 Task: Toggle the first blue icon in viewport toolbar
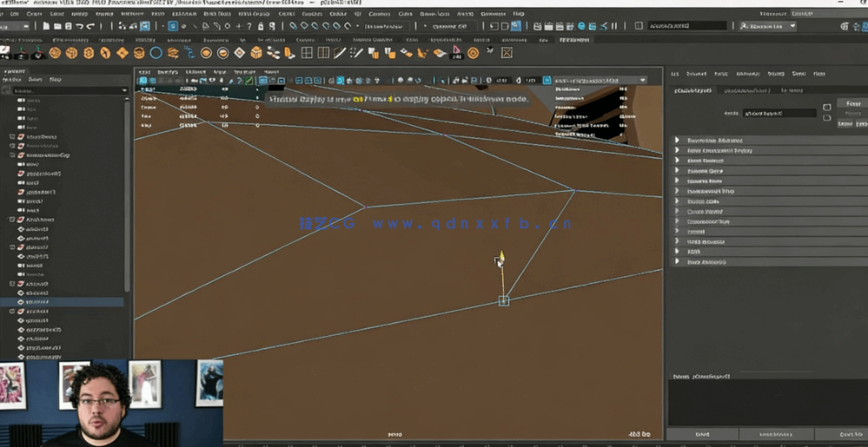pos(143,81)
